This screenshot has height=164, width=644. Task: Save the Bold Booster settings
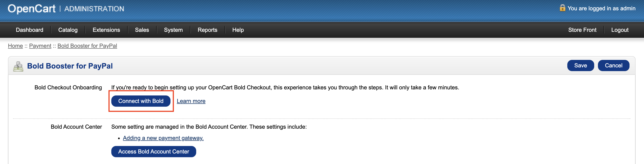pos(580,65)
